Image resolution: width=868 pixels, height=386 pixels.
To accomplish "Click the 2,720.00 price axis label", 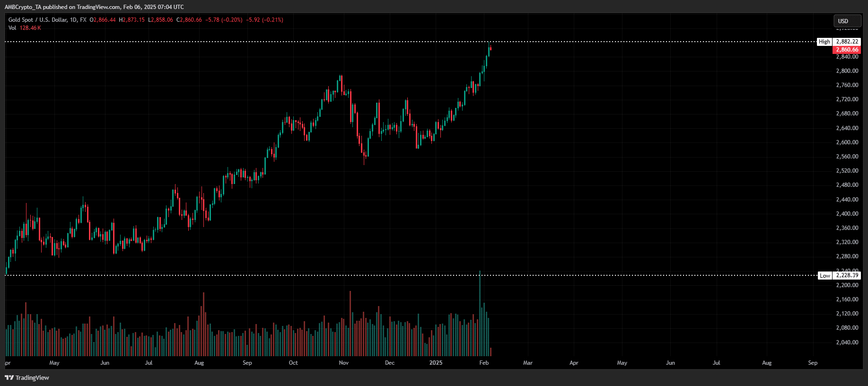I will pyautogui.click(x=847, y=99).
